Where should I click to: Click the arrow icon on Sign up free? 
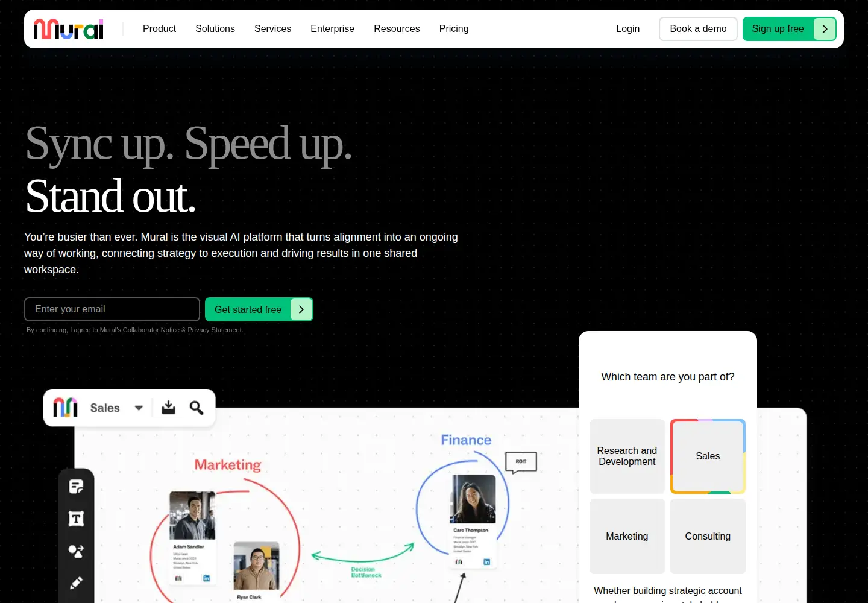[824, 29]
